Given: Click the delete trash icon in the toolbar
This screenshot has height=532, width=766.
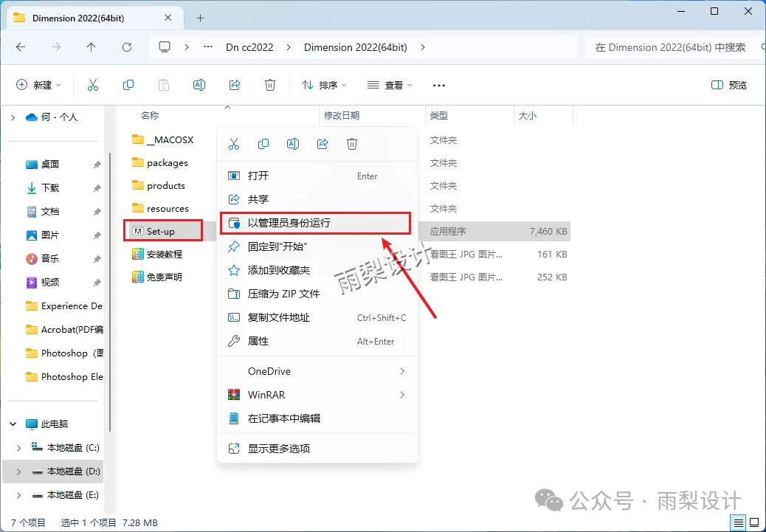Looking at the screenshot, I should (x=270, y=85).
